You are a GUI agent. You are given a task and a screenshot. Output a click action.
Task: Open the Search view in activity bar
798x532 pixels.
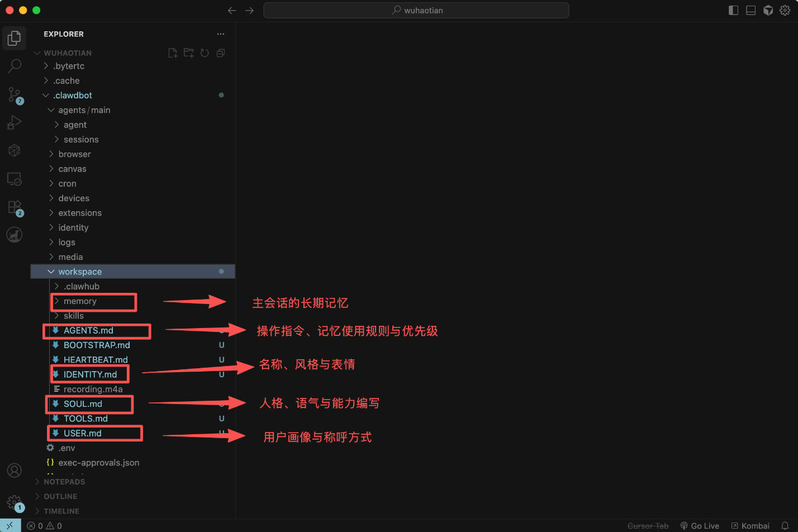pos(15,66)
